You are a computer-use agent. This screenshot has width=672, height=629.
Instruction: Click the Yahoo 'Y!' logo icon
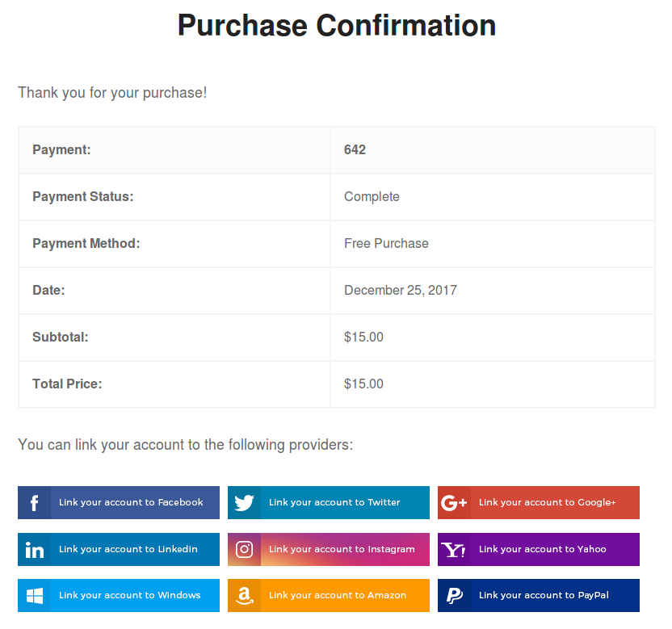(x=454, y=550)
